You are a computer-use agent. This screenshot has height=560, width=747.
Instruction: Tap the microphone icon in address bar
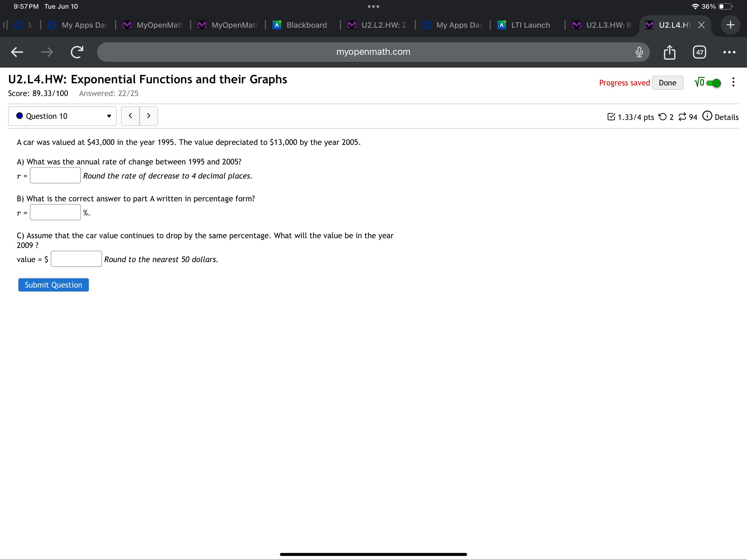pyautogui.click(x=639, y=52)
